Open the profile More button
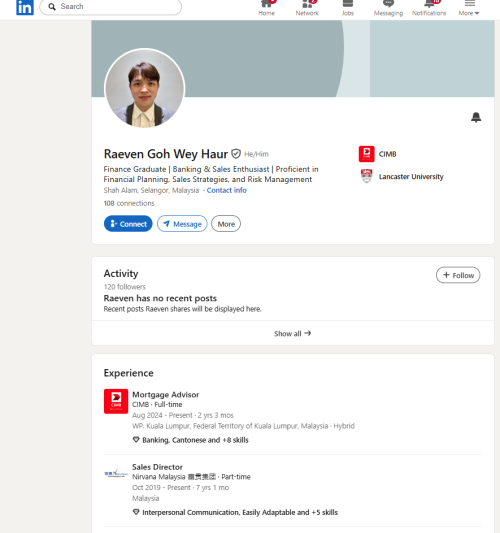Viewport: 500px width, 533px height. [x=226, y=224]
